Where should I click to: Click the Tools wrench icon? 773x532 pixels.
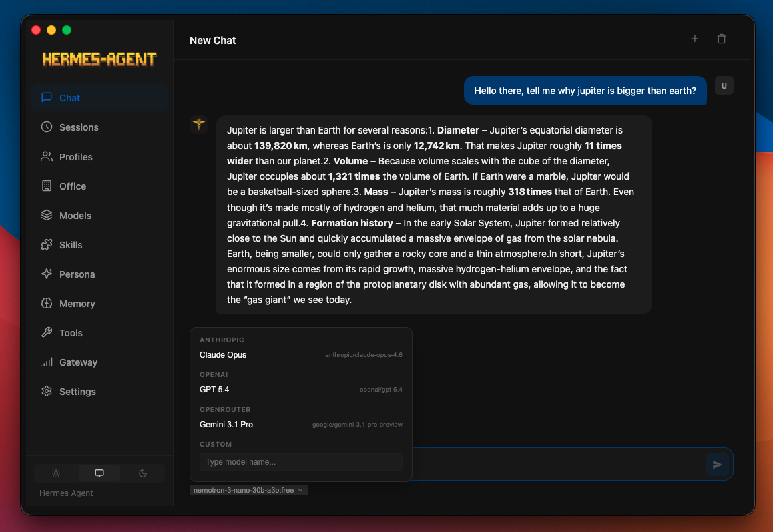(47, 333)
